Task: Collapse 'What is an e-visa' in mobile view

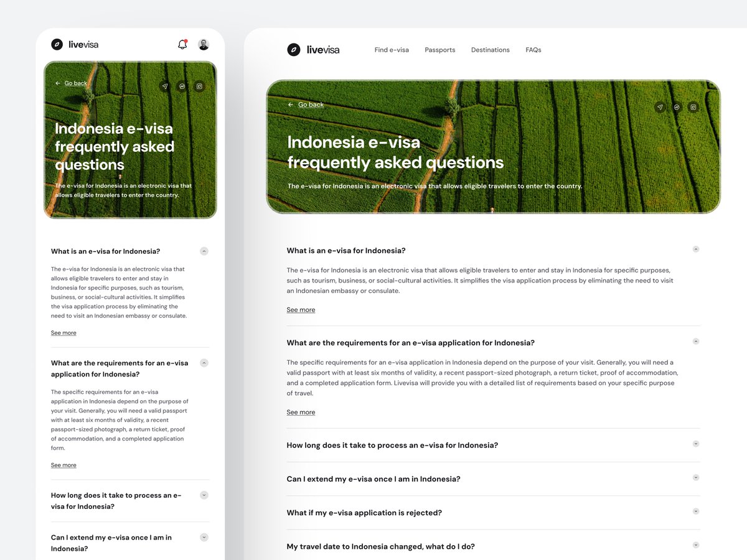Action: (x=204, y=251)
